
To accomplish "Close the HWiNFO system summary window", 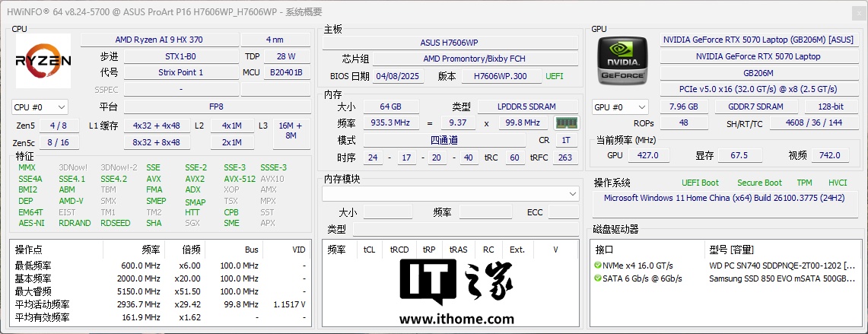I will [851, 11].
